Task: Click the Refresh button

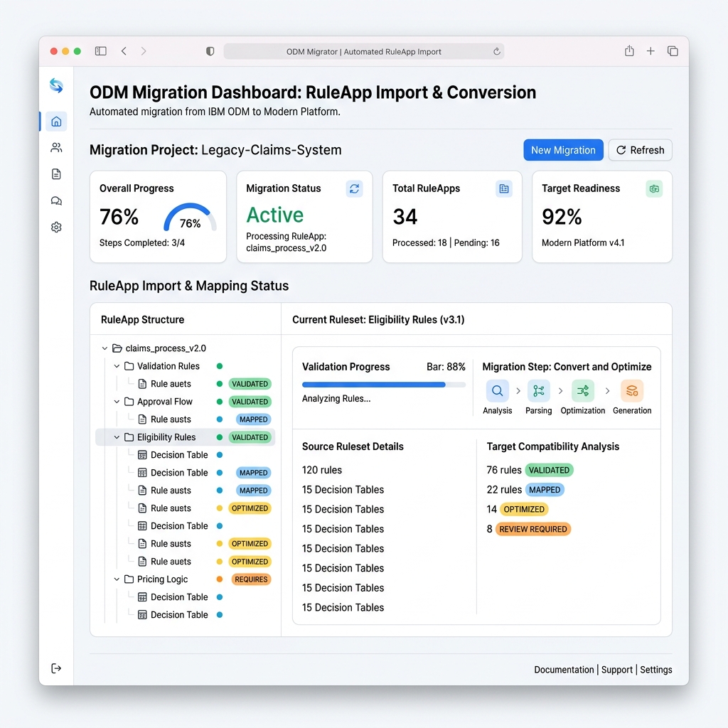Action: 641,150
